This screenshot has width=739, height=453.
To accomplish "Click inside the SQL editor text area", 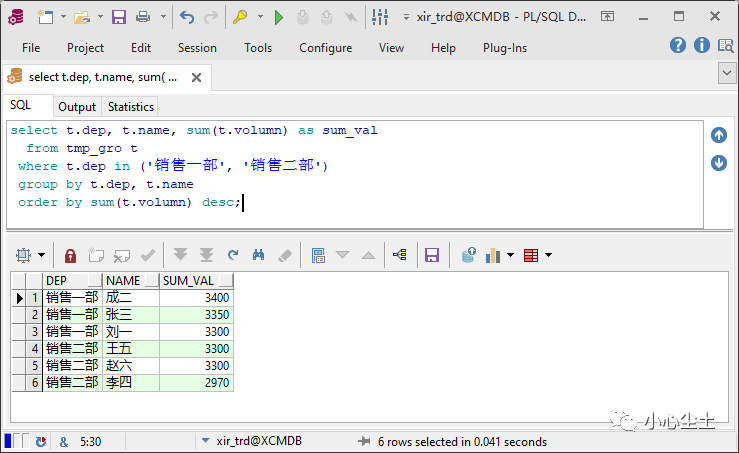I will coord(354,174).
